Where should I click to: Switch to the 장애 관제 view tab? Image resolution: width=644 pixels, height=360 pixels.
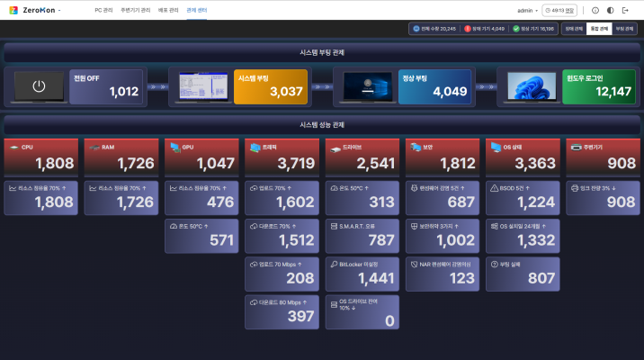[x=574, y=29]
